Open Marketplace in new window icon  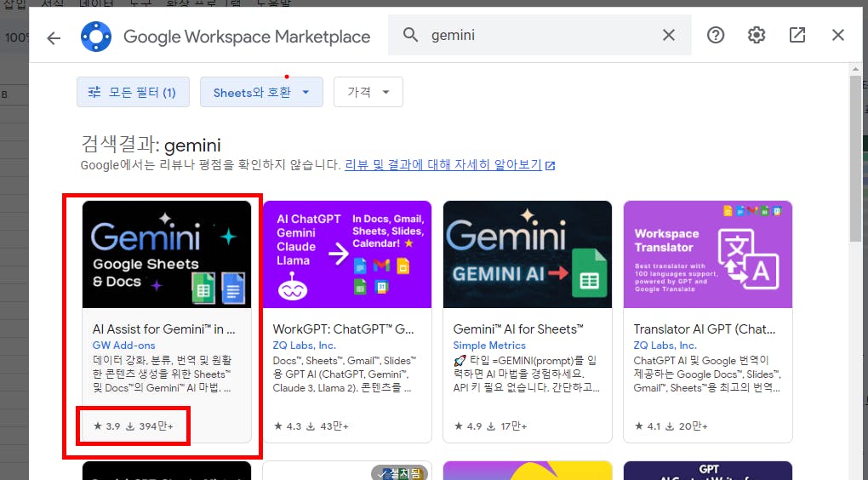point(797,35)
